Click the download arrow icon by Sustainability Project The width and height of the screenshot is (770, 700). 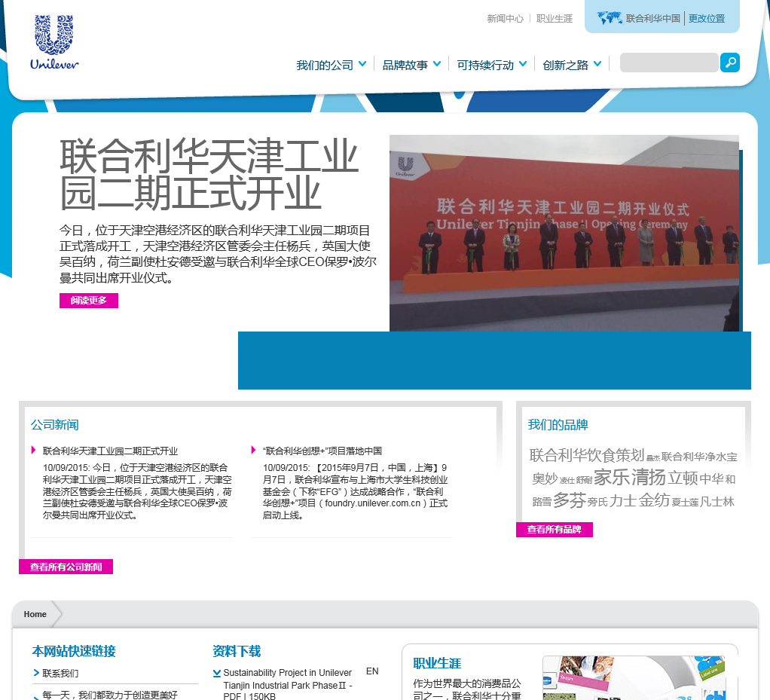coord(216,673)
